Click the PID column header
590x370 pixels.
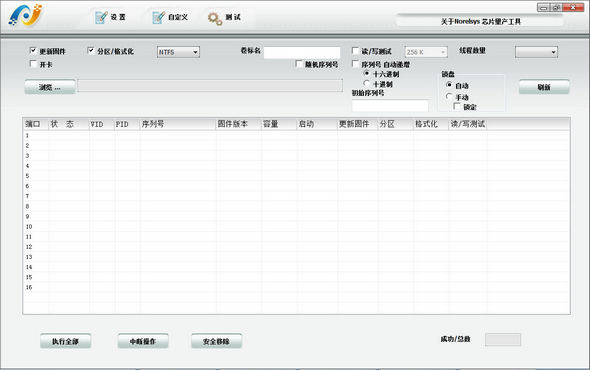tap(127, 124)
